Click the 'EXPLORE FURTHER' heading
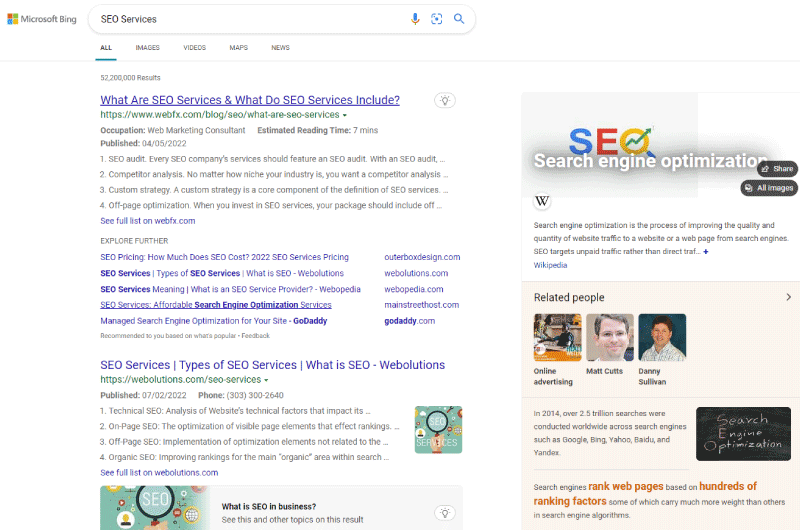The image size is (800, 530). (134, 241)
